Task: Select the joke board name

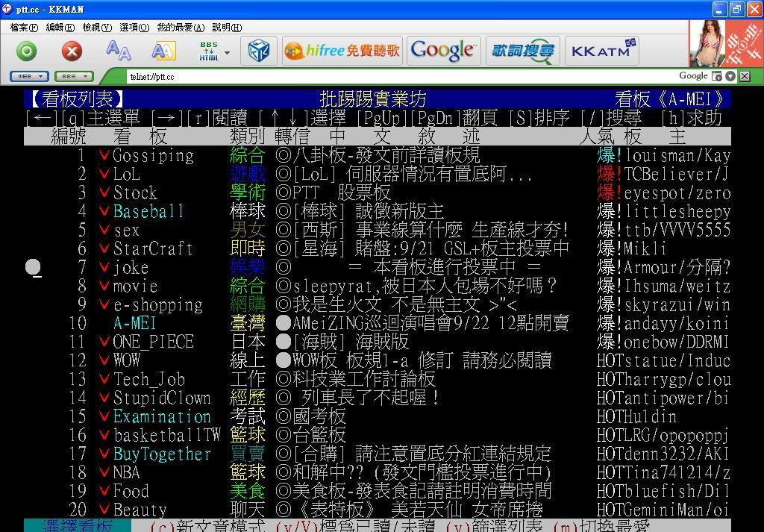Action: (131, 267)
